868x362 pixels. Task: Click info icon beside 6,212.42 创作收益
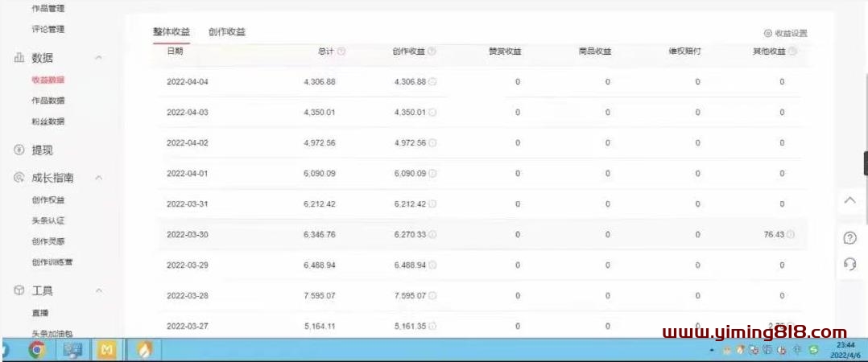tap(432, 204)
